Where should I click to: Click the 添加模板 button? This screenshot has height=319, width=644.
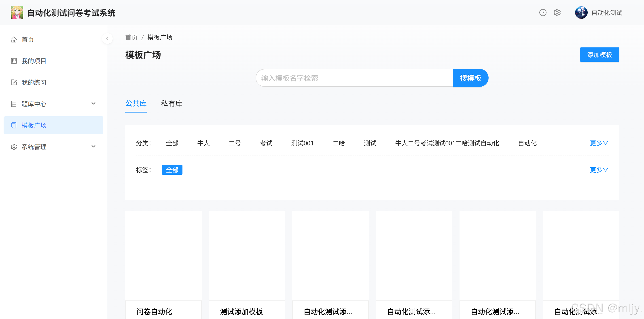coord(599,55)
